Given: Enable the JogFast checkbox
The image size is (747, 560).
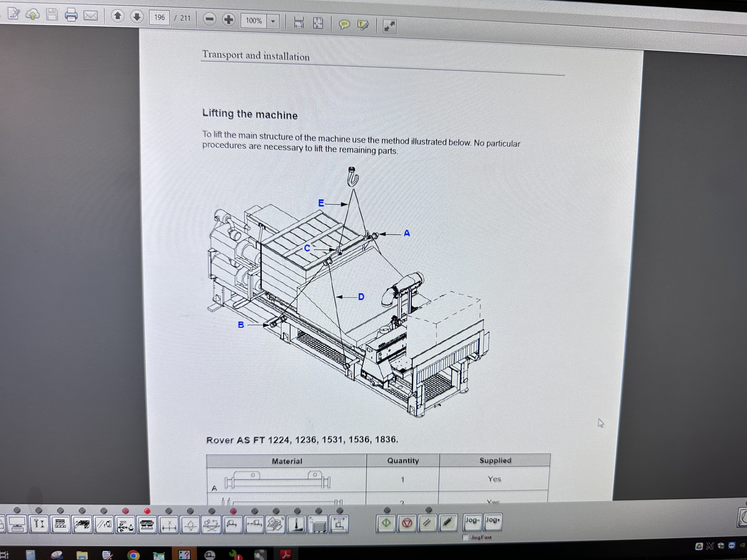Looking at the screenshot, I should (465, 537).
